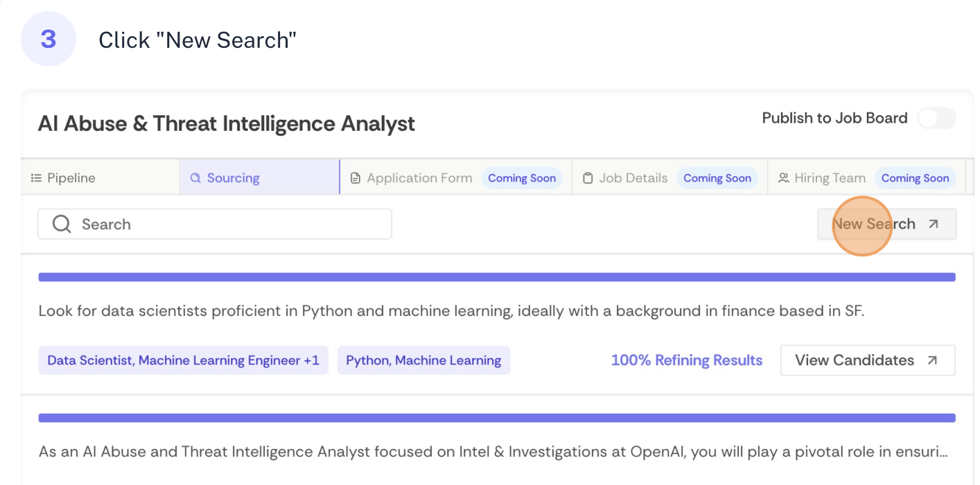Click the Hiring Team people icon
The height and width of the screenshot is (485, 980).
point(783,177)
